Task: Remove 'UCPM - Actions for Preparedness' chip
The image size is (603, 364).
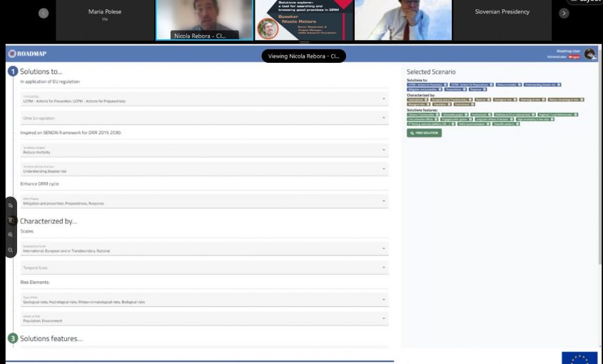Action: pyautogui.click(x=491, y=85)
